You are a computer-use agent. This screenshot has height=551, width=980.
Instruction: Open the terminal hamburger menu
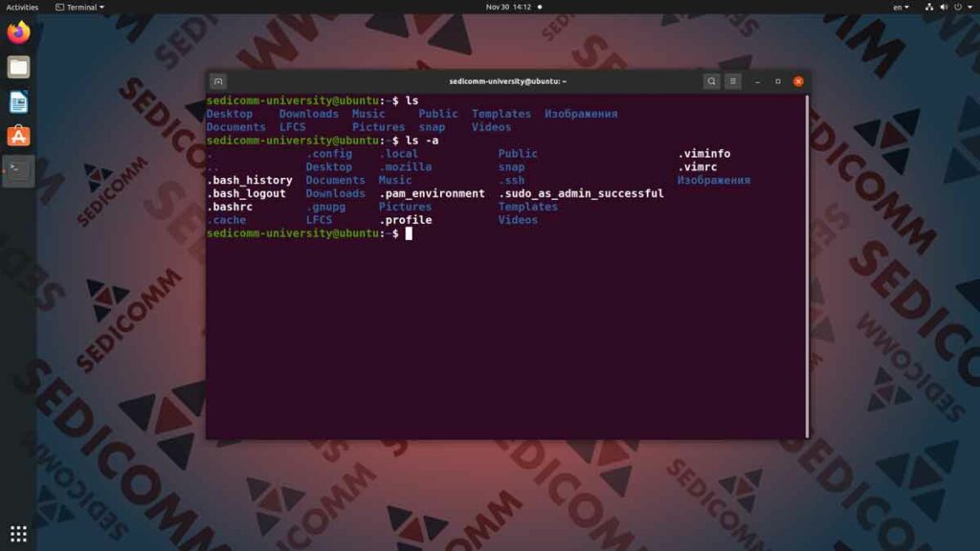[733, 81]
